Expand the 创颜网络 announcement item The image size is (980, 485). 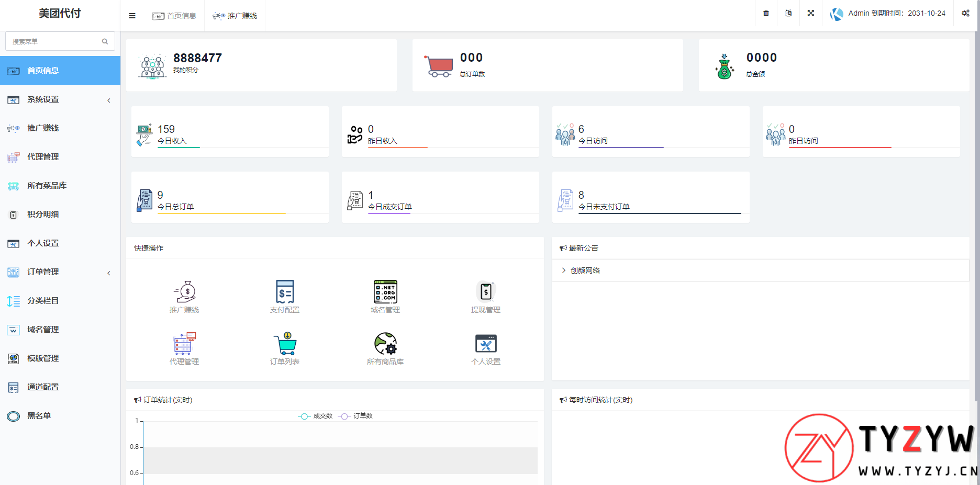tap(585, 270)
